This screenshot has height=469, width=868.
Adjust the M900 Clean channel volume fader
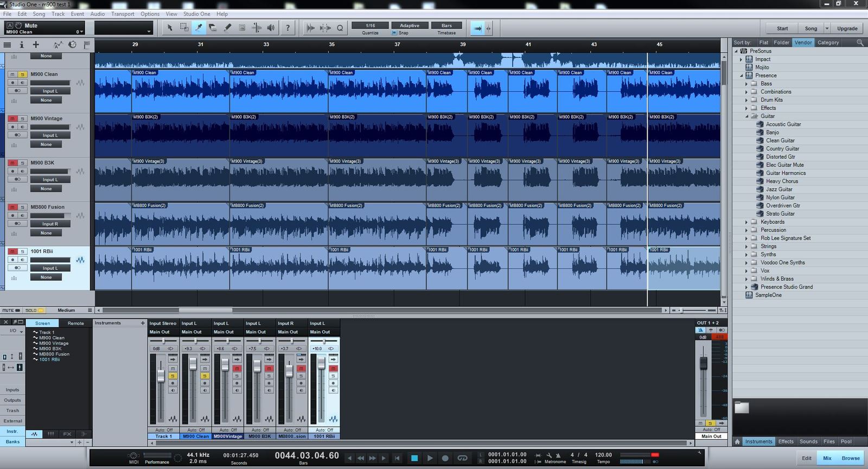(x=193, y=364)
